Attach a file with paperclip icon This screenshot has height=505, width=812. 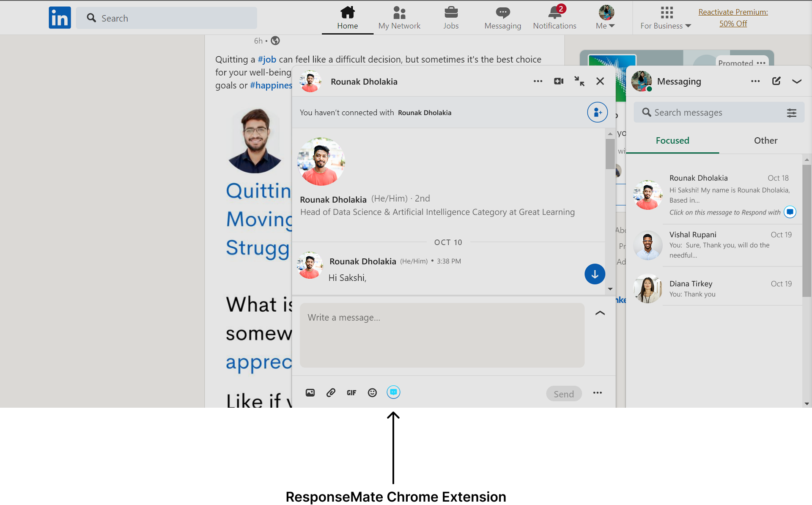pos(331,393)
